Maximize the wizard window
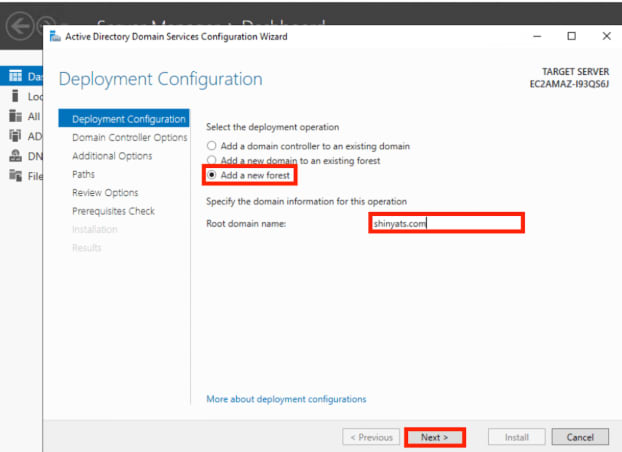622x452 pixels. click(x=572, y=36)
